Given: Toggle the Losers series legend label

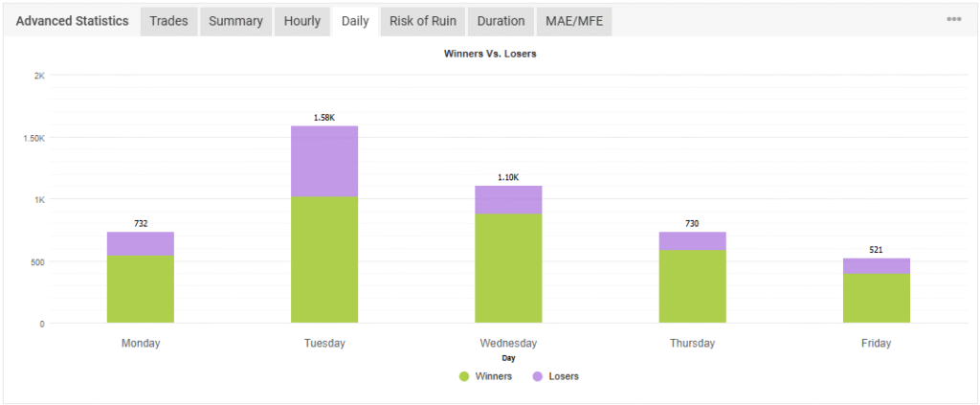Looking at the screenshot, I should pos(565,376).
